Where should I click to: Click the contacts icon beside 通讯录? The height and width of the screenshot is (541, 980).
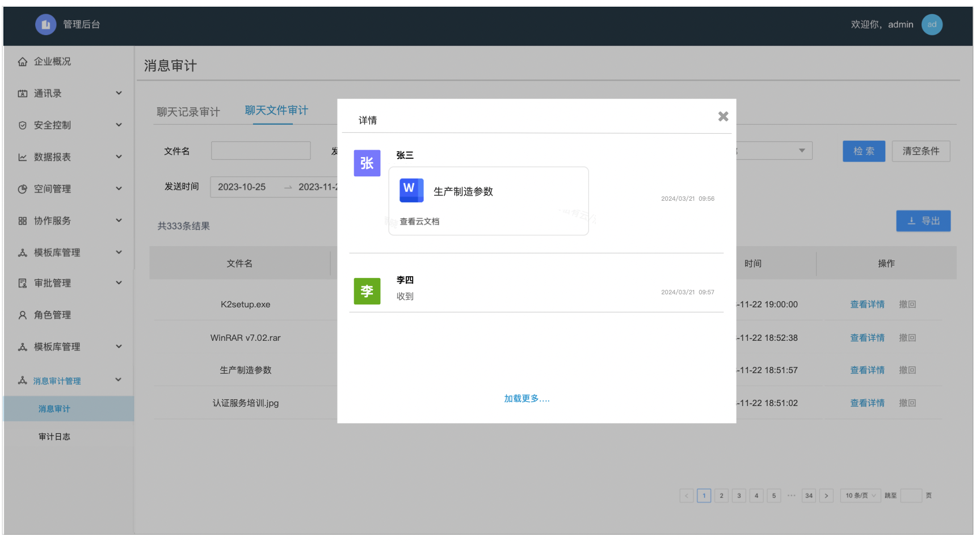coord(23,94)
